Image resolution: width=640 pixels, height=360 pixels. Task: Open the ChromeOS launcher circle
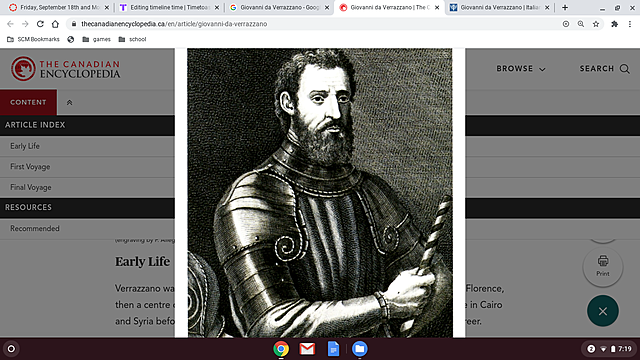click(x=11, y=349)
